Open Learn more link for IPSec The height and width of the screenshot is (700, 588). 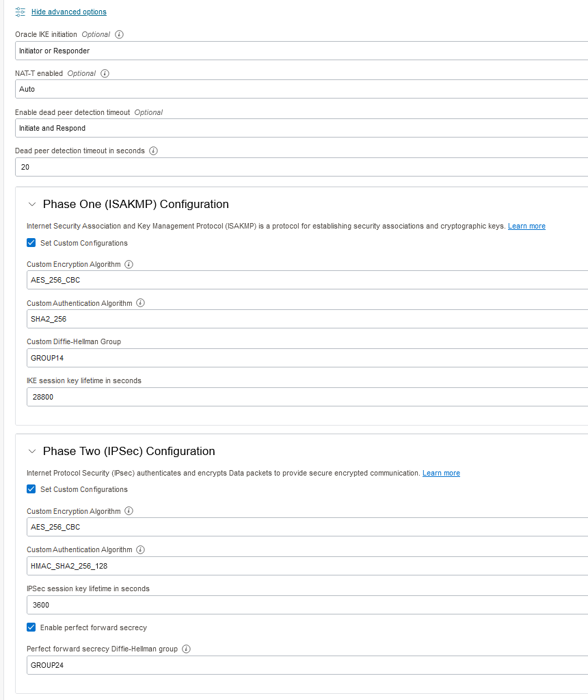[x=441, y=473]
